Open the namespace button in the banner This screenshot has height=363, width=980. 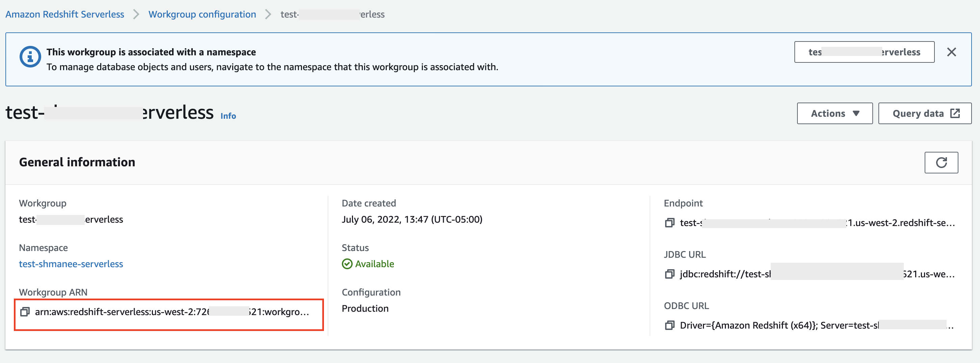coord(864,52)
